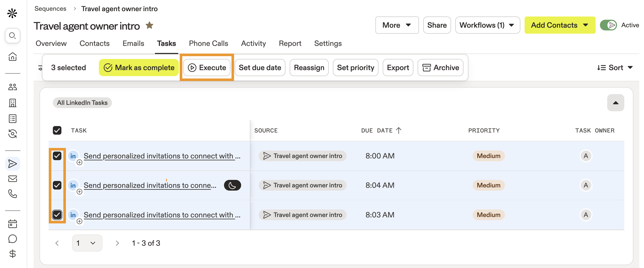Select the Calls phone icon in sidebar
This screenshot has width=644, height=268.
pos(12,194)
